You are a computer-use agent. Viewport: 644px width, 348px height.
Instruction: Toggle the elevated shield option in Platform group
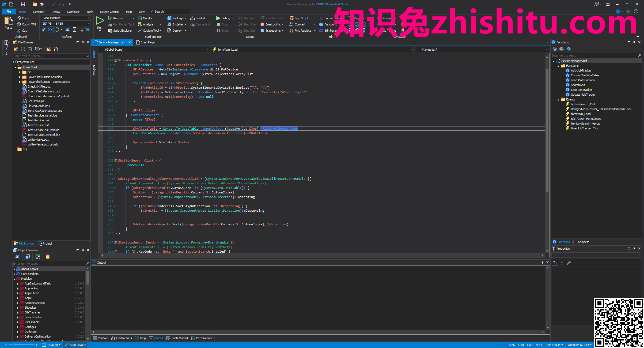pos(44,29)
